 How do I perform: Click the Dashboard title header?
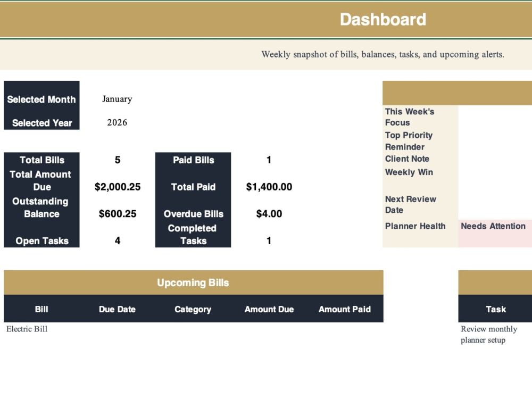pyautogui.click(x=383, y=19)
